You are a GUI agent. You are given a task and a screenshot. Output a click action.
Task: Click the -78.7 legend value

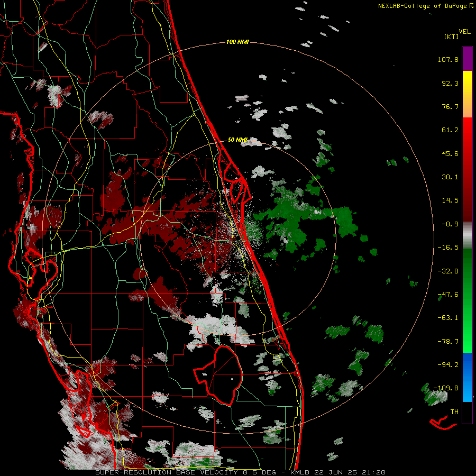tap(448, 342)
